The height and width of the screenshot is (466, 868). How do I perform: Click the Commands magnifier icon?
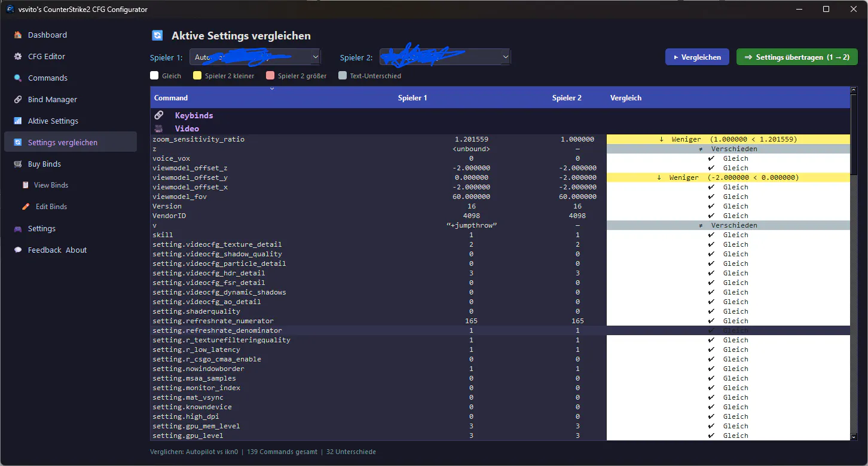click(x=18, y=78)
